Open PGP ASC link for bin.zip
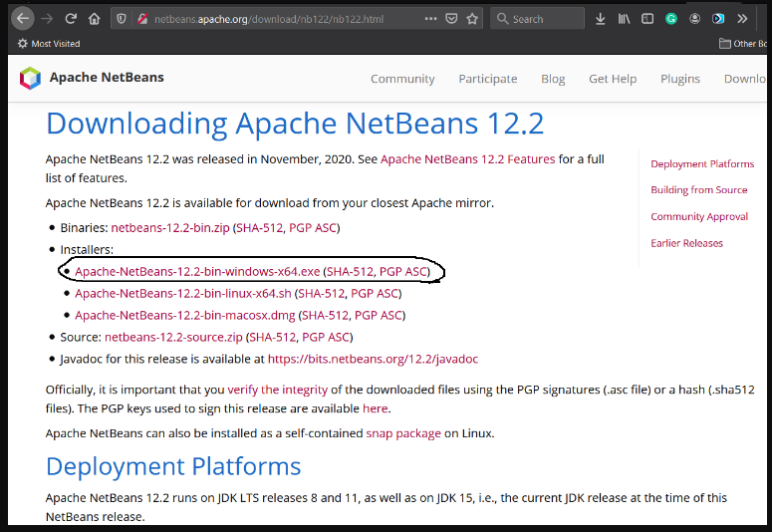This screenshot has width=772, height=532. [x=313, y=227]
